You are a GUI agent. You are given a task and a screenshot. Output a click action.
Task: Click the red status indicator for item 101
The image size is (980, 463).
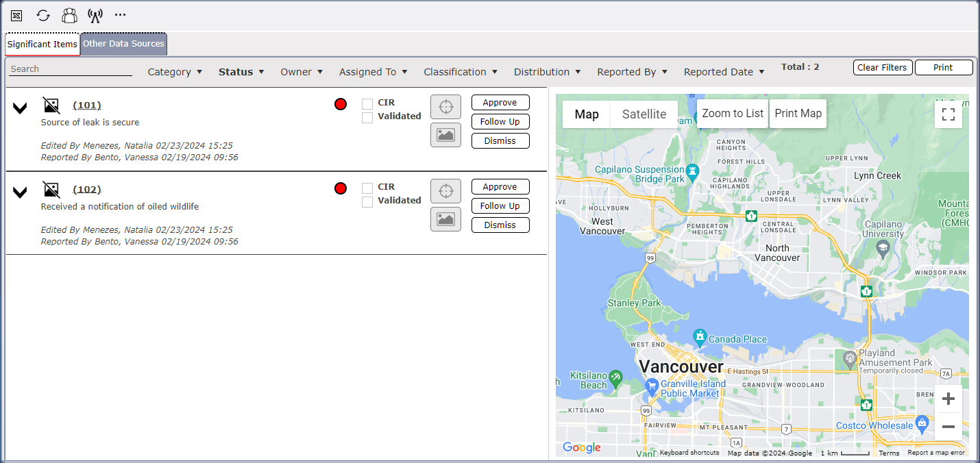click(x=341, y=104)
